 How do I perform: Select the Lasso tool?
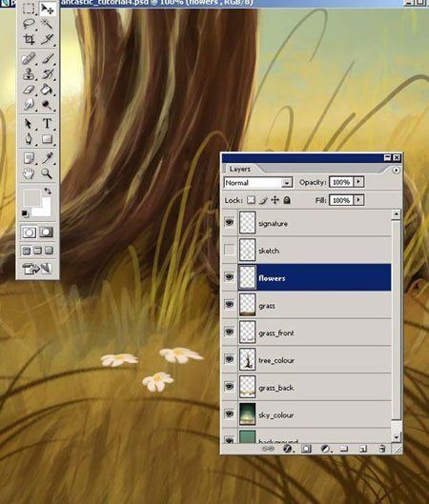pyautogui.click(x=29, y=24)
